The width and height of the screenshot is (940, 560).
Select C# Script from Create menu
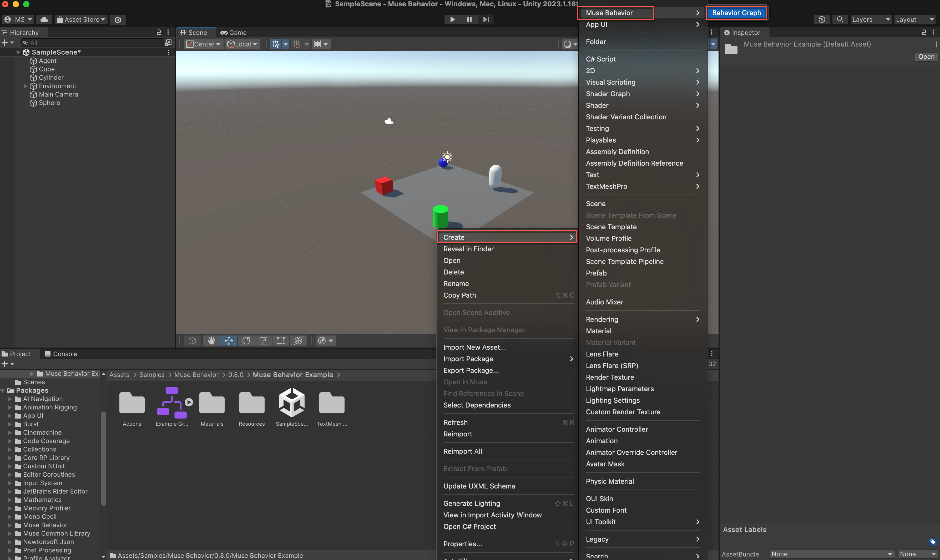601,59
